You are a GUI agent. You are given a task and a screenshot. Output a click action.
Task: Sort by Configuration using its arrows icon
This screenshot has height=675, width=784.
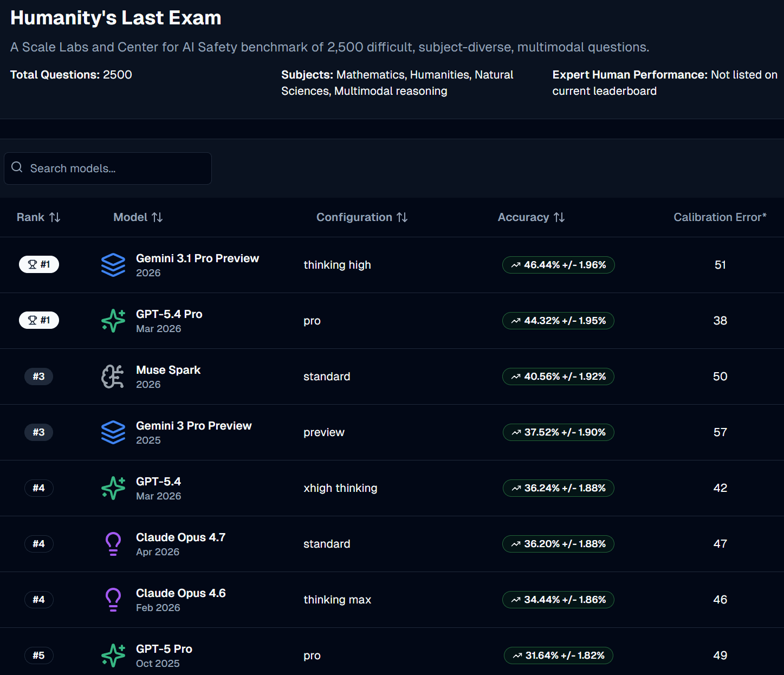(x=402, y=217)
